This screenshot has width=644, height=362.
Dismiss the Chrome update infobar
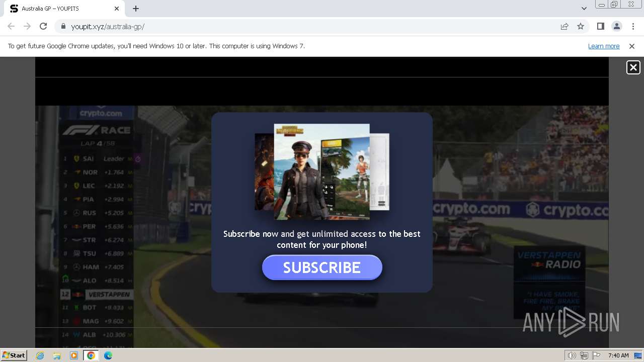point(632,46)
